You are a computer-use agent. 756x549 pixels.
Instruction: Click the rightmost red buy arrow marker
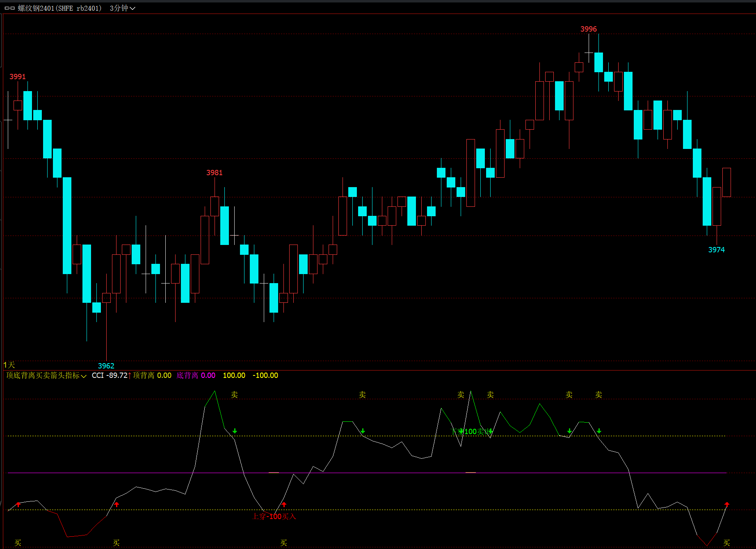click(727, 504)
